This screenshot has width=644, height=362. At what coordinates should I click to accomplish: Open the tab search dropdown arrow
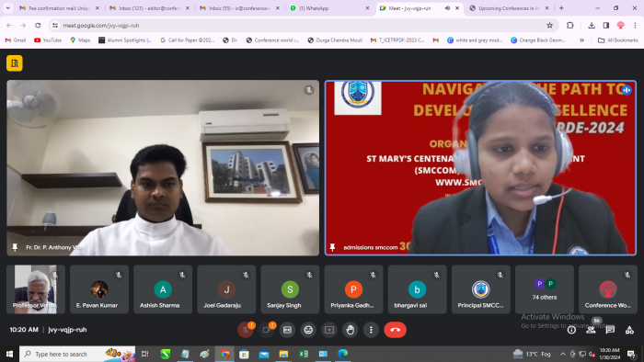tap(7, 7)
